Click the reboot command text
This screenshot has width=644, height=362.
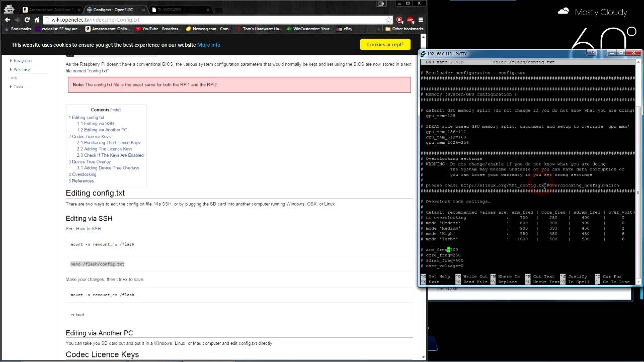click(78, 315)
